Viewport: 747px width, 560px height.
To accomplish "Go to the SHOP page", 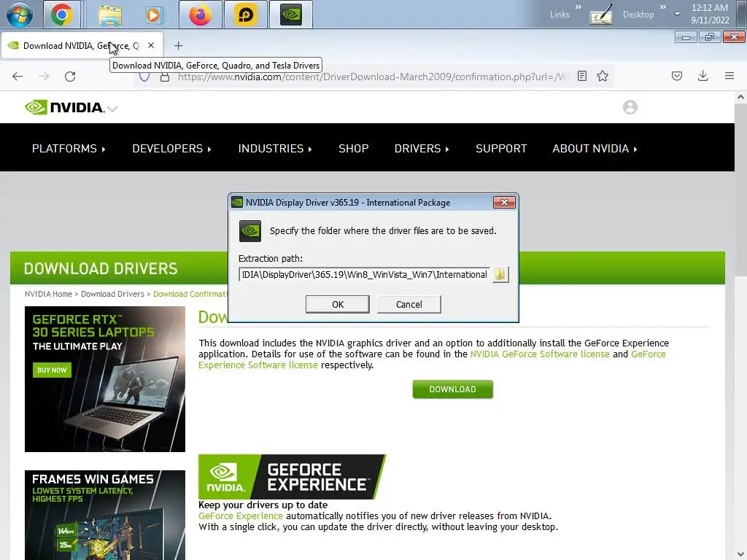I will [x=354, y=149].
